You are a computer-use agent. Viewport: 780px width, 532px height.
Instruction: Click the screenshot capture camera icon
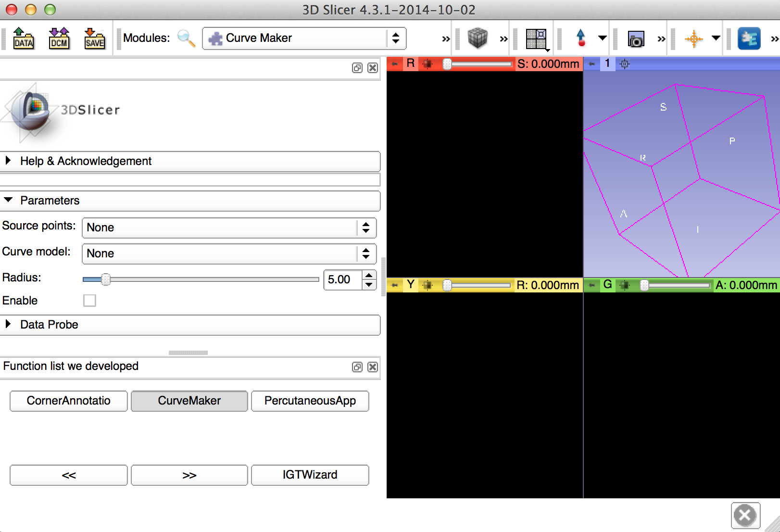pyautogui.click(x=636, y=39)
